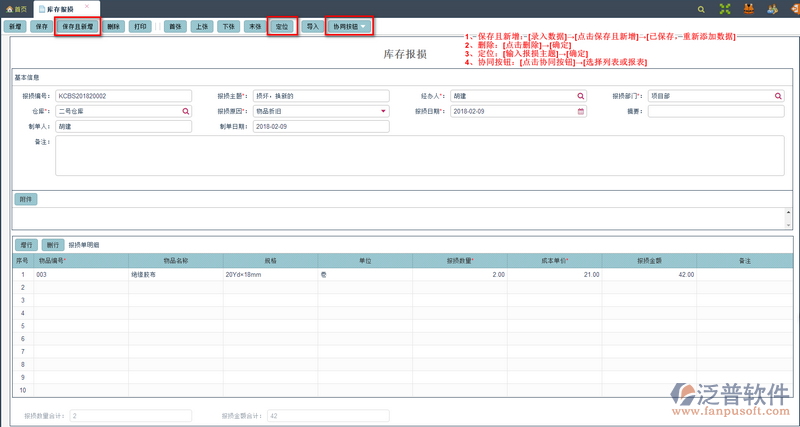Image resolution: width=800 pixels, height=427 pixels.
Task: Expand the 报损原因 dropdown
Action: tap(384, 111)
